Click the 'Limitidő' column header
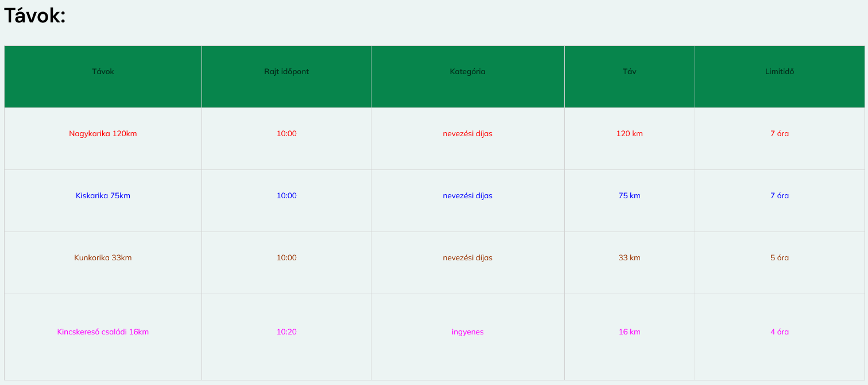This screenshot has height=385, width=868. click(779, 72)
